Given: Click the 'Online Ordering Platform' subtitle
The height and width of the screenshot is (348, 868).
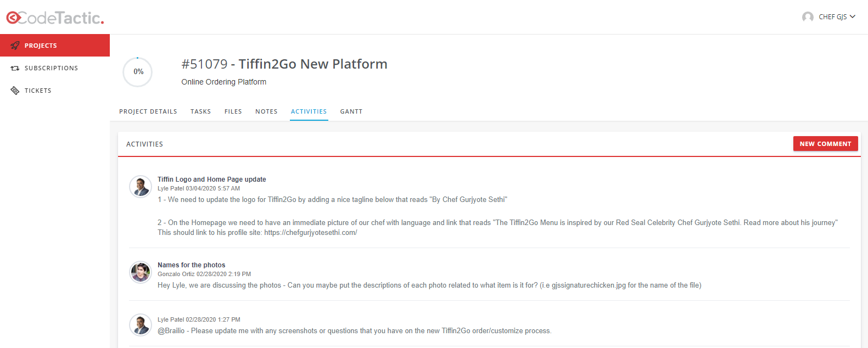Looking at the screenshot, I should [x=224, y=82].
